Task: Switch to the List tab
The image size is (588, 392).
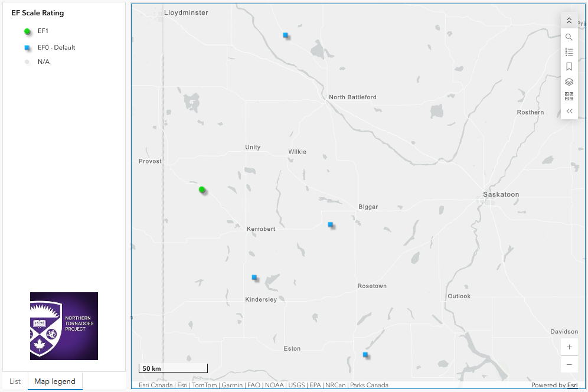Action: pyautogui.click(x=15, y=381)
